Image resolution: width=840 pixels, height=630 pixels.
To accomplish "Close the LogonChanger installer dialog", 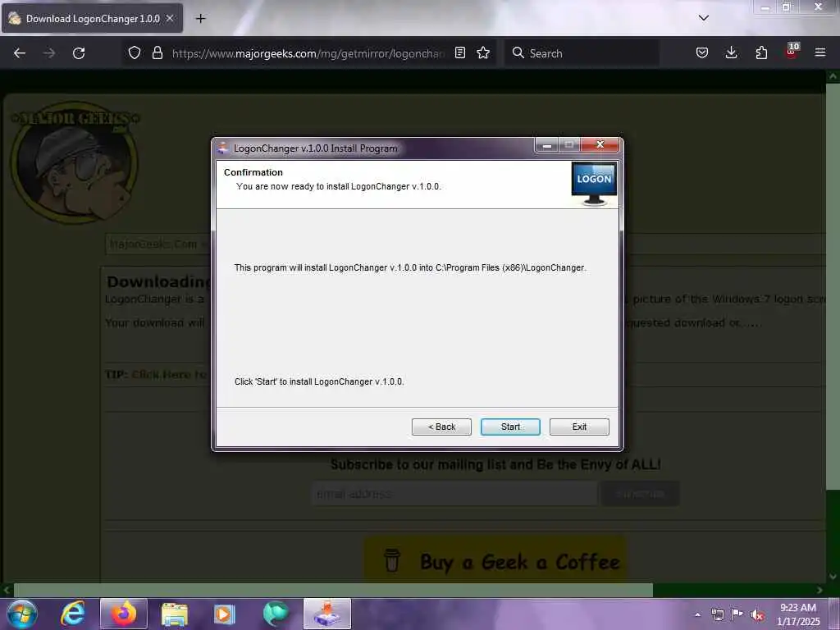I will (x=600, y=144).
